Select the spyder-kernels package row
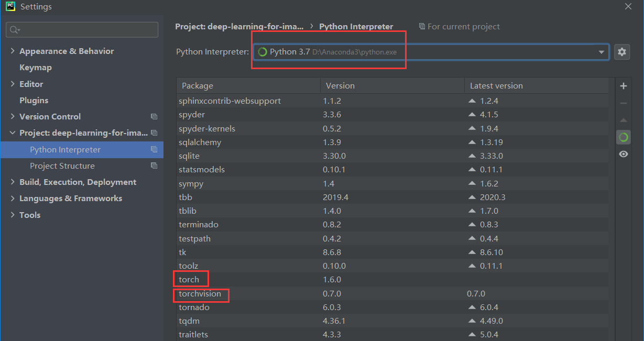 click(x=393, y=128)
